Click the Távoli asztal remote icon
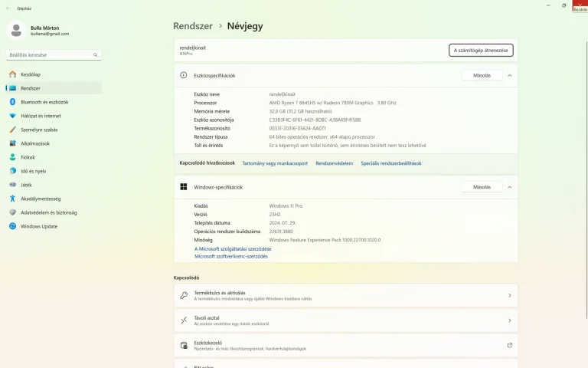588x368 pixels. pyautogui.click(x=184, y=320)
